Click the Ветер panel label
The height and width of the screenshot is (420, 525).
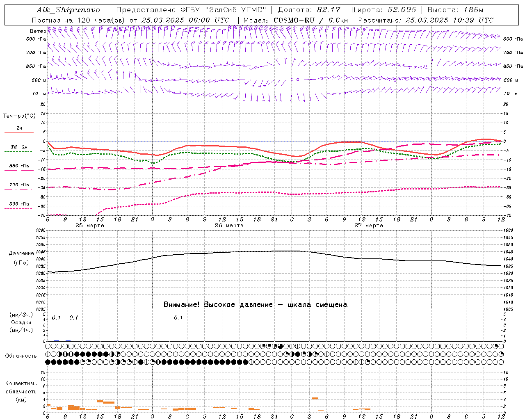[38, 31]
